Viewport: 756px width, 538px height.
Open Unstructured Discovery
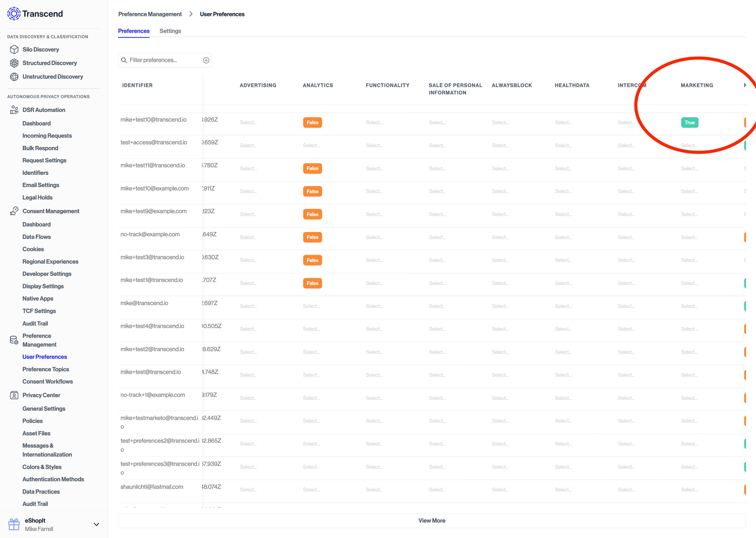[53, 76]
